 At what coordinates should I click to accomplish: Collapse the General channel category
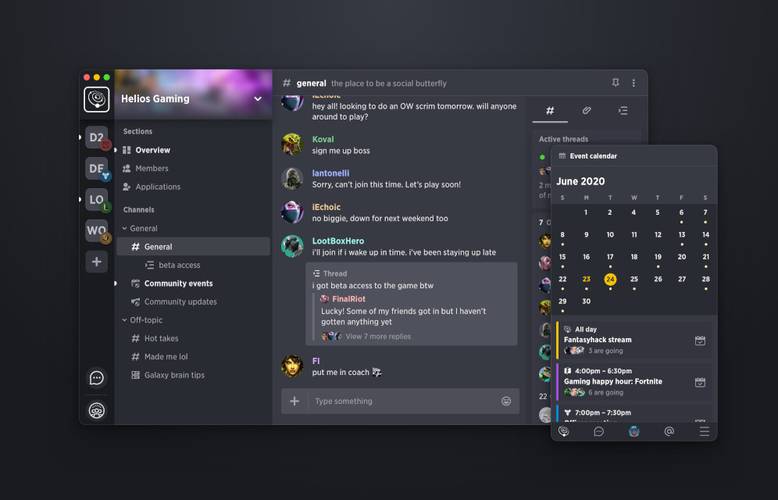139,228
